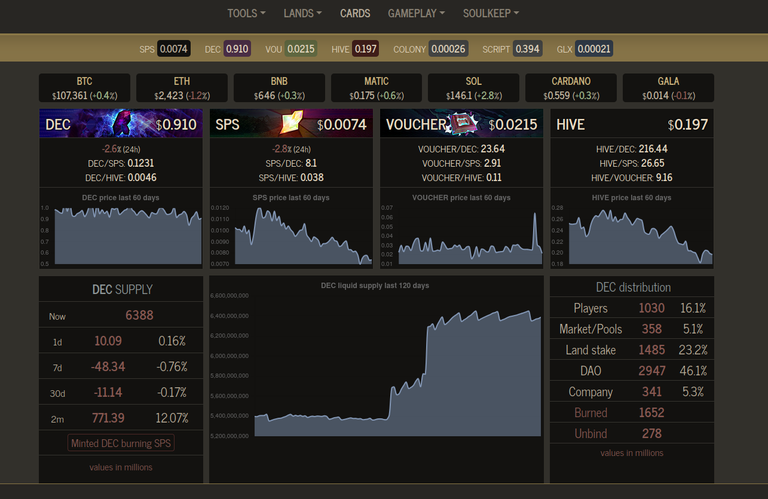Expand the SOULKEEP dropdown menu
The height and width of the screenshot is (499, 768).
pyautogui.click(x=491, y=13)
